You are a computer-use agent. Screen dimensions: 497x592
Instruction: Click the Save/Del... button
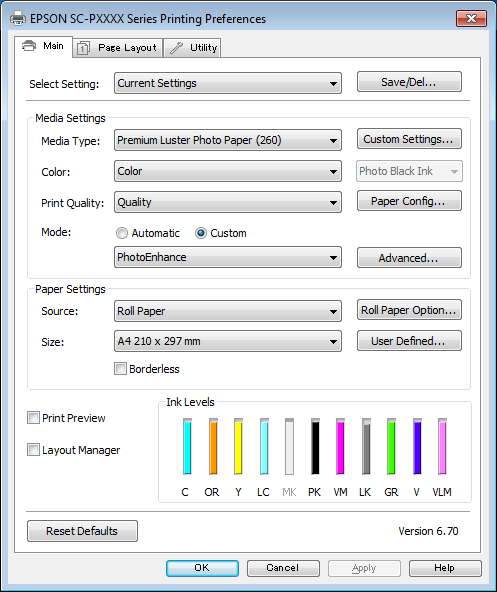pyautogui.click(x=409, y=82)
